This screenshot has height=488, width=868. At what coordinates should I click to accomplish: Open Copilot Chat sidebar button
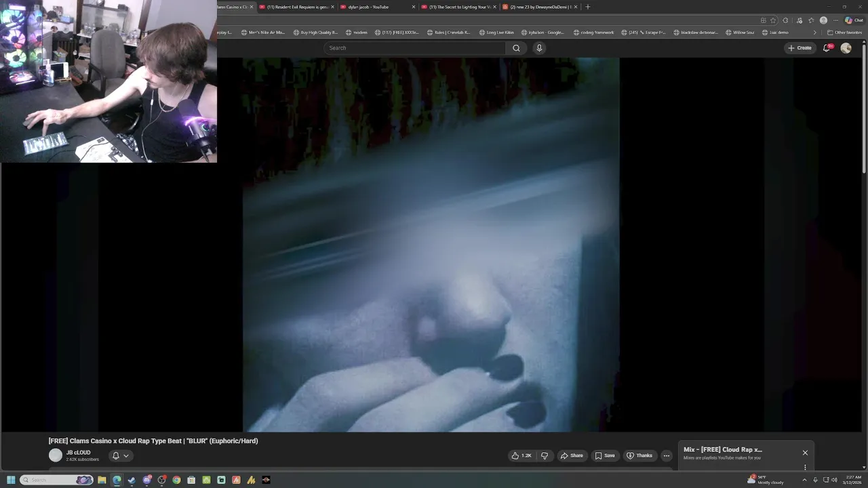854,20
